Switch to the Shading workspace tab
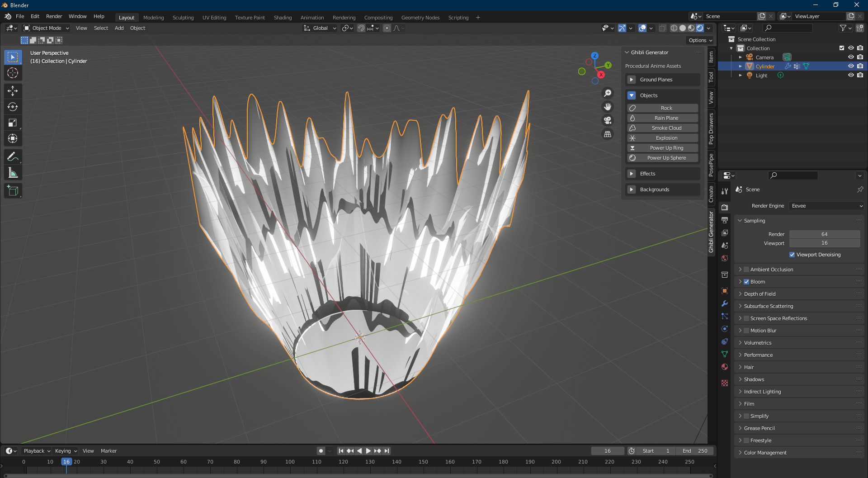 [x=283, y=18]
